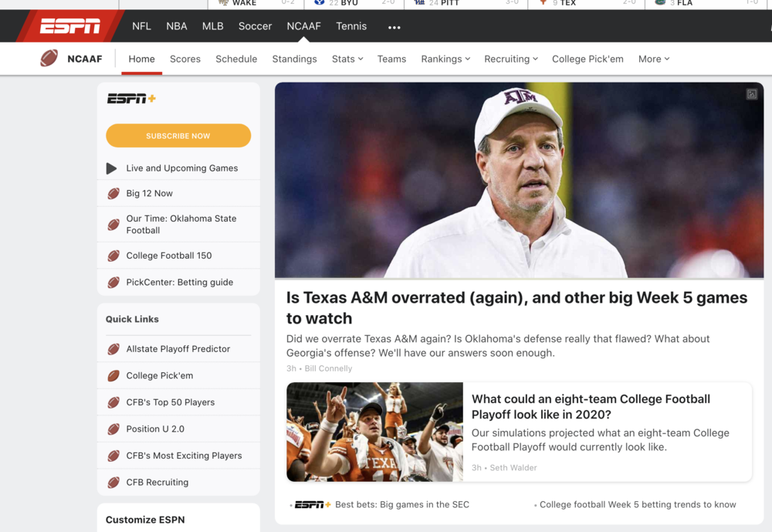Open the Texas A&M overrated headline article
The image size is (772, 532).
pos(516,307)
